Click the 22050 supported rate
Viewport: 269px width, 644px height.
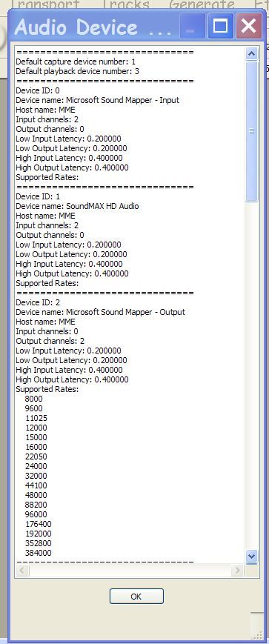coord(36,457)
